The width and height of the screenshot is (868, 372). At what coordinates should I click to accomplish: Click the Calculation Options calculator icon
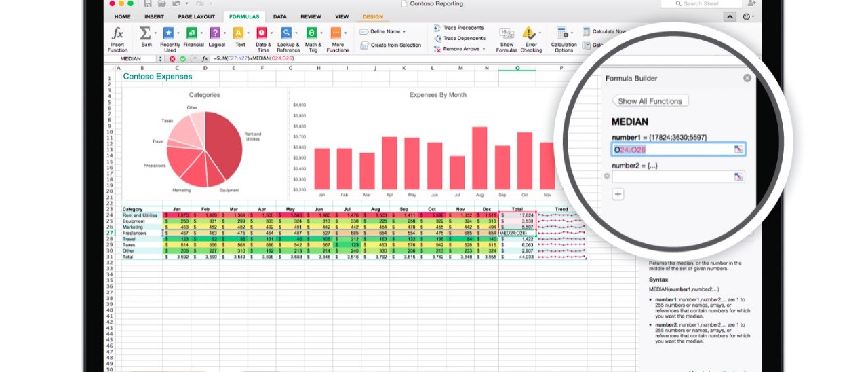(x=562, y=33)
